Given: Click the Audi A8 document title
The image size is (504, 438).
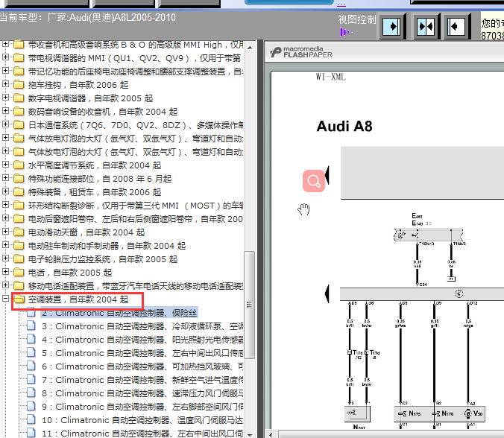Looking at the screenshot, I should [344, 126].
